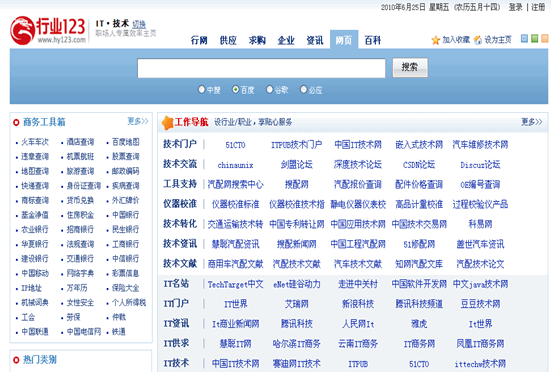This screenshot has width=551, height=372.
Task: Open the 求购 tab
Action: click(x=257, y=40)
